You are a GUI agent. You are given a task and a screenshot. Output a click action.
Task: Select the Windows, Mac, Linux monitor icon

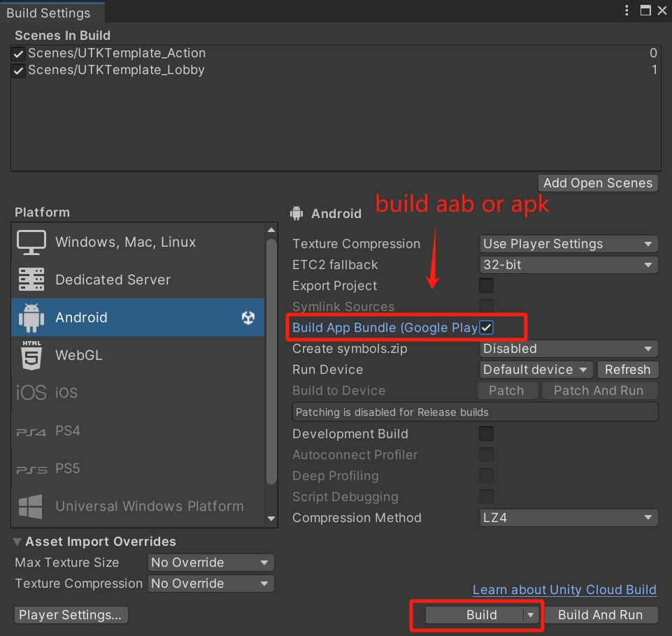(x=31, y=243)
